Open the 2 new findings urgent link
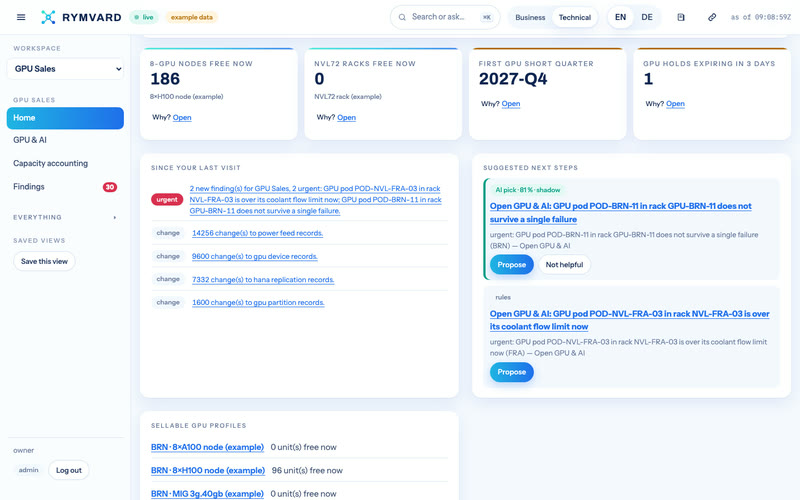This screenshot has width=800, height=500. (315, 199)
